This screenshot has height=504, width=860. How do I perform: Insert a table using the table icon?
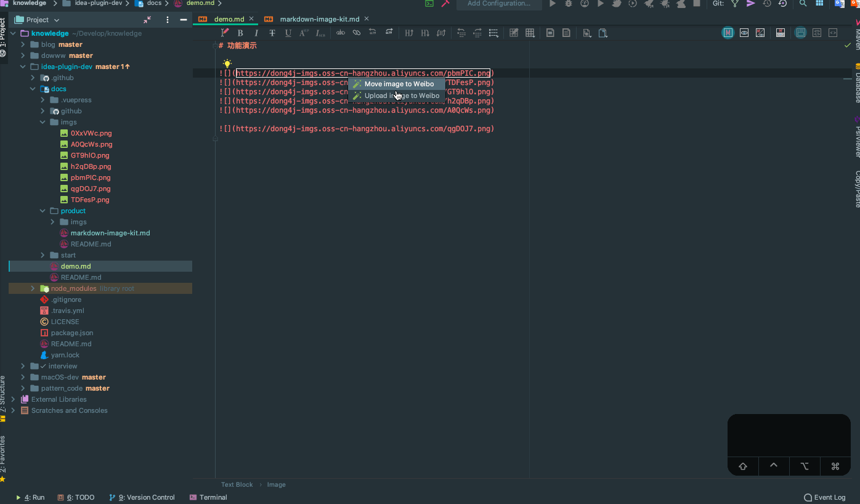pos(530,33)
